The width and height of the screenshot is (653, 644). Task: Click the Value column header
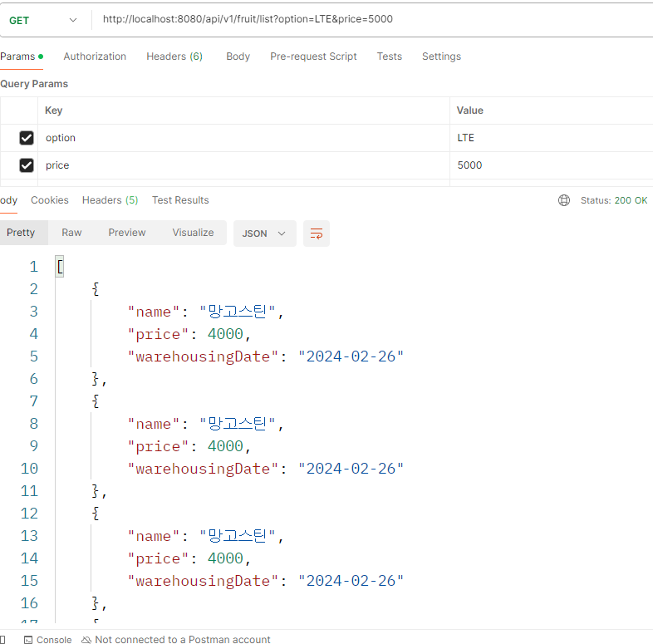469,111
